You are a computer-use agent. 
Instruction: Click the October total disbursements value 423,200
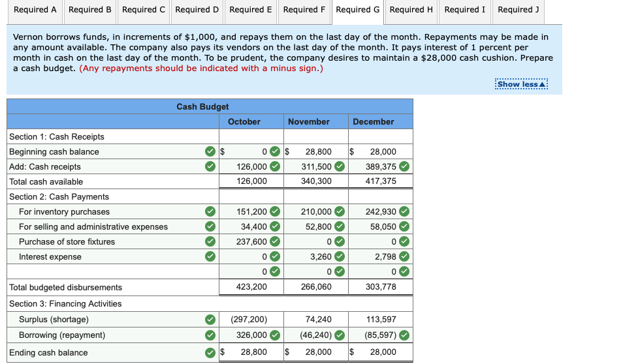251,286
